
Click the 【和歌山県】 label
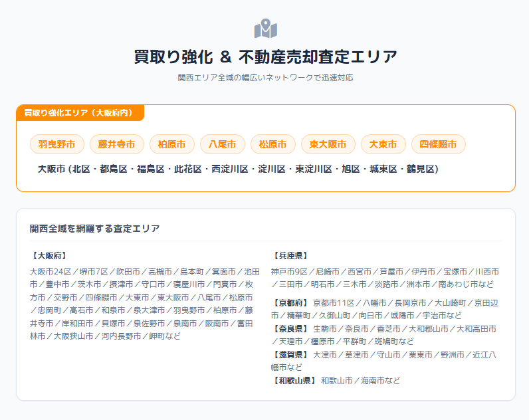[x=294, y=381]
